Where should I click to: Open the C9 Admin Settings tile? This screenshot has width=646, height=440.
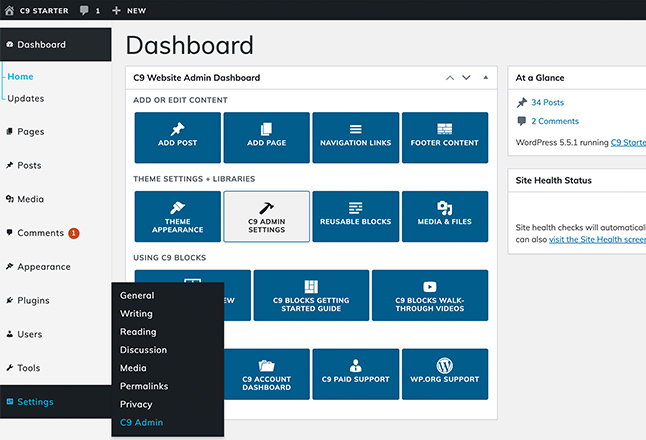pos(267,216)
